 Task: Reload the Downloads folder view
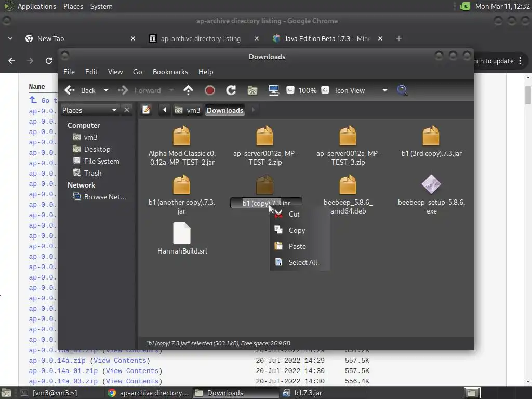coord(231,90)
